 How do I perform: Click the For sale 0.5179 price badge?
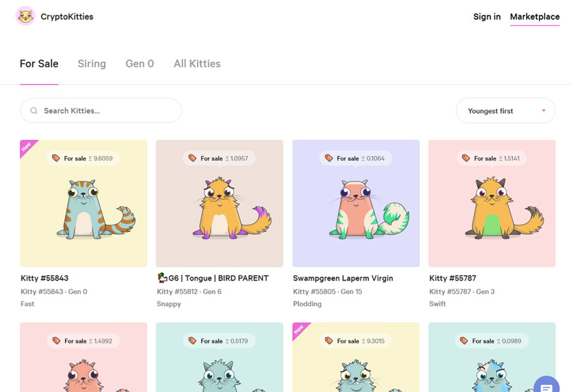pos(219,341)
